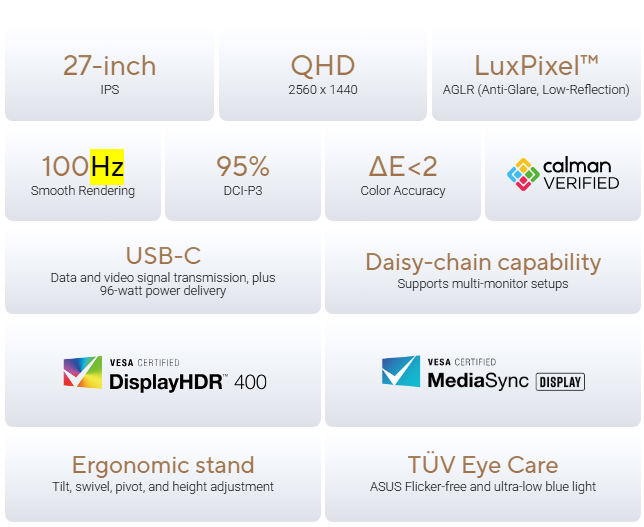644x527 pixels.
Task: Open the TÜV Eye Care heading
Action: point(482,465)
